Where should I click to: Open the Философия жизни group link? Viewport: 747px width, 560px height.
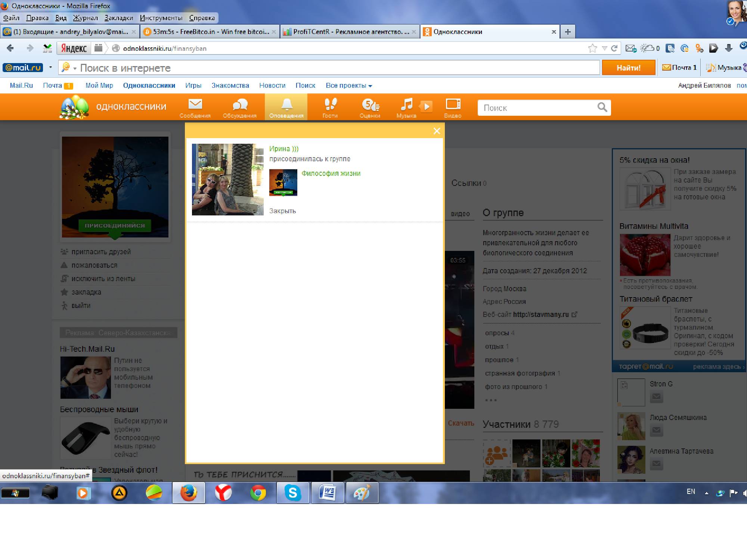click(331, 173)
